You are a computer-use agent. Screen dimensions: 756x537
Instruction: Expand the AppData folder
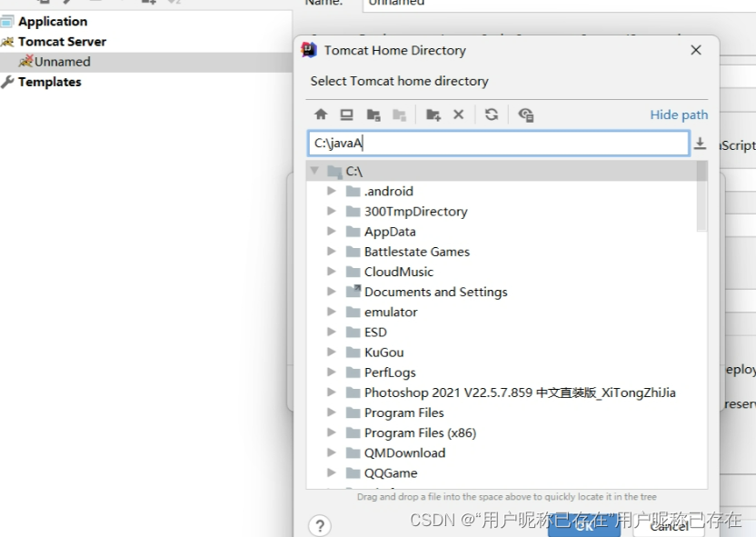[x=332, y=232]
